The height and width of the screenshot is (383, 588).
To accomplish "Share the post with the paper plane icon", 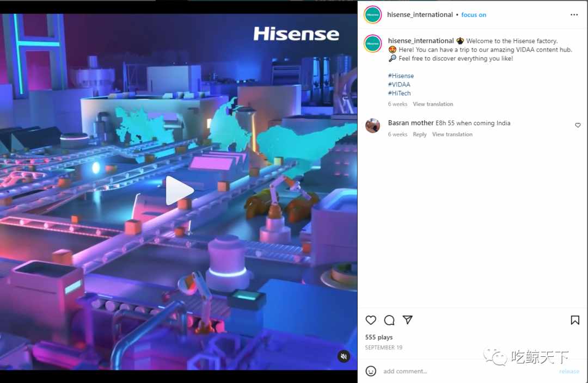I will point(408,320).
